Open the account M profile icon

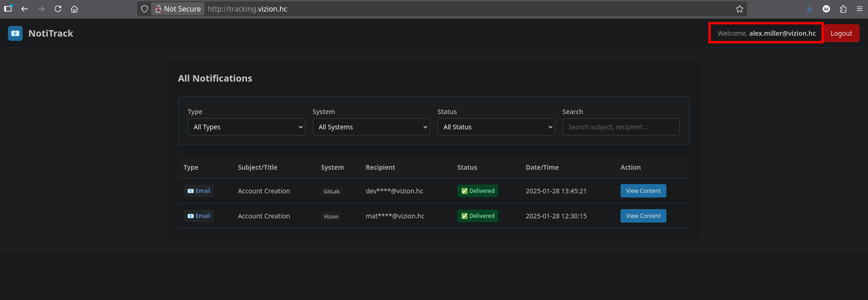[826, 9]
